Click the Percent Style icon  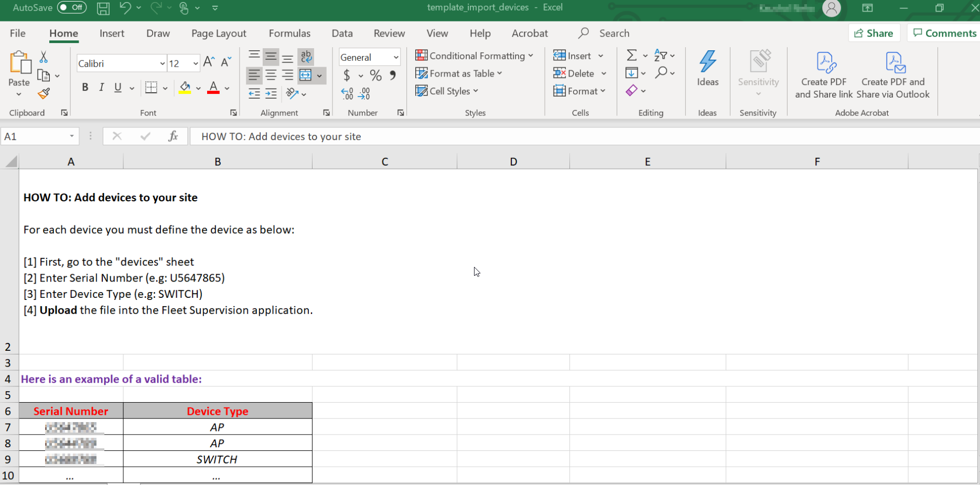(375, 76)
